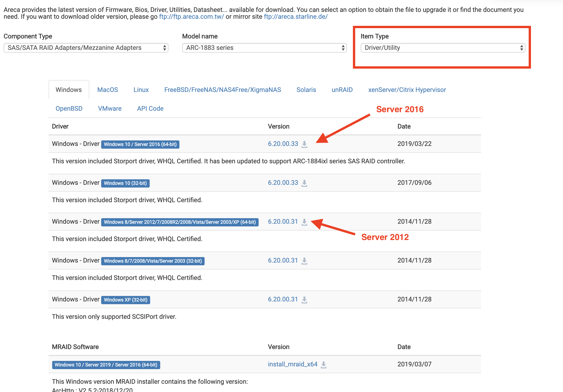This screenshot has width=563, height=392.
Task: Open the Component Type dropdown
Action: [86, 48]
